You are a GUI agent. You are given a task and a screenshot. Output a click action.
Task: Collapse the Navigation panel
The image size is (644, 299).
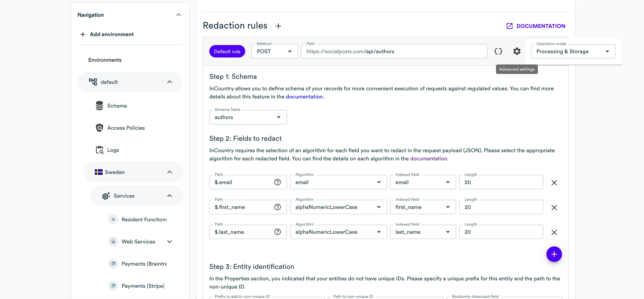(178, 15)
